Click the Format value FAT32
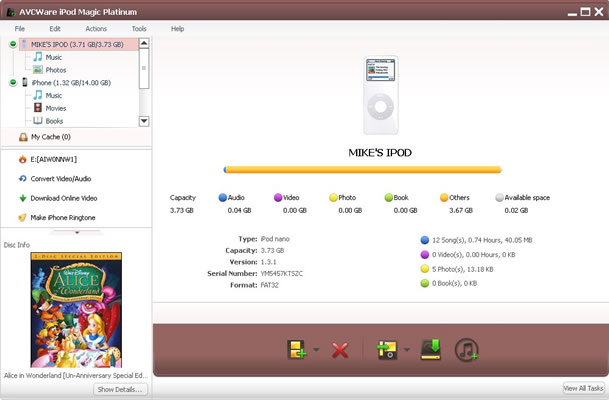 pyautogui.click(x=270, y=285)
